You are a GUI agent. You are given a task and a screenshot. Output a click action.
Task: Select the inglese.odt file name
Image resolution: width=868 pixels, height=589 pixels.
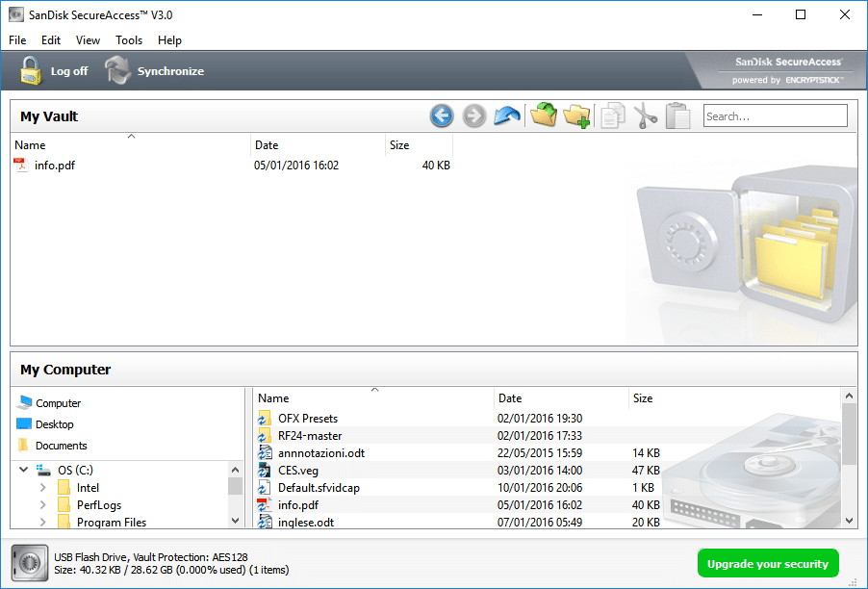click(306, 522)
